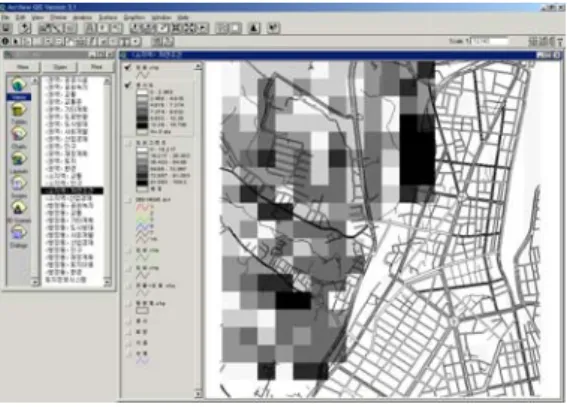Click the red line symbol in legend
Viewport: 567px width, 407px height.
[x=142, y=207]
